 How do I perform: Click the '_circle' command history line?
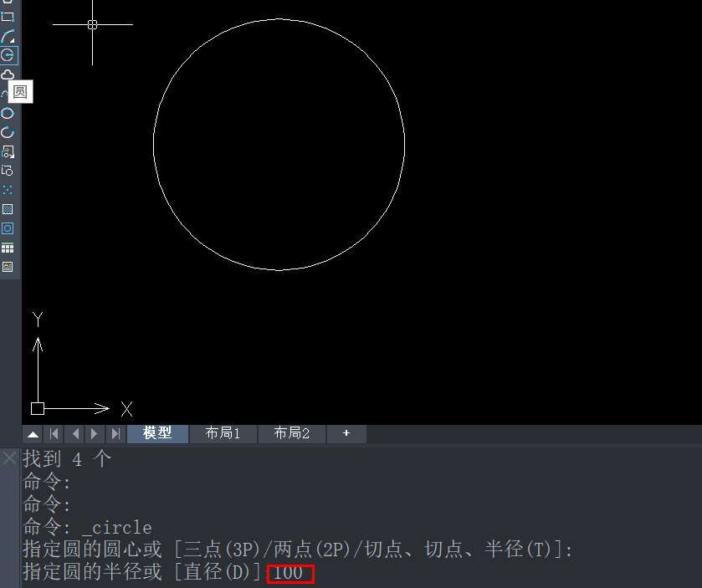pyautogui.click(x=88, y=527)
